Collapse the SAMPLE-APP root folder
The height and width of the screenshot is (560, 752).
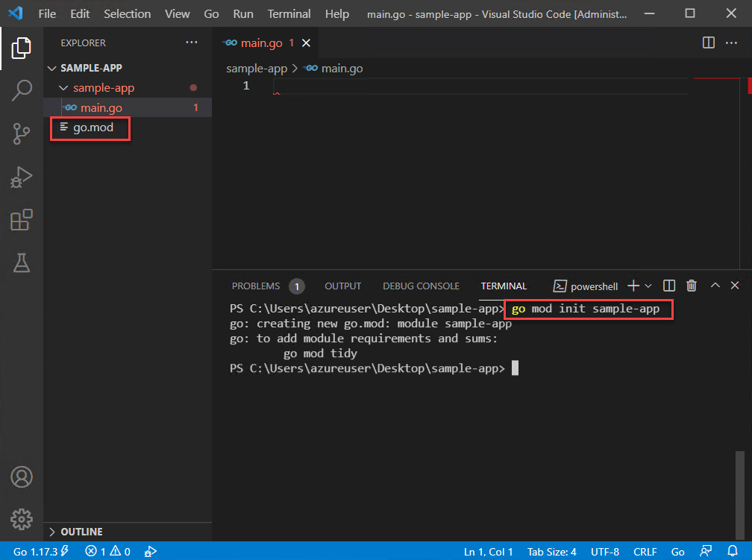pos(52,68)
